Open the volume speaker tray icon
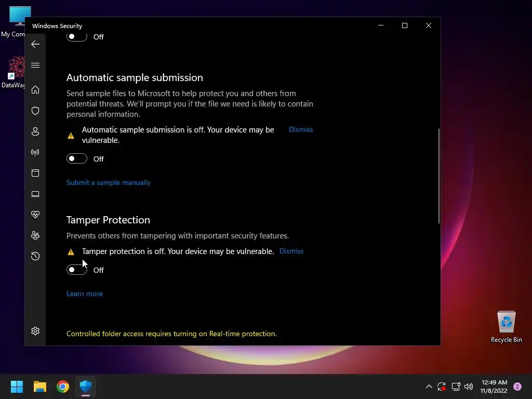532x399 pixels. point(469,387)
